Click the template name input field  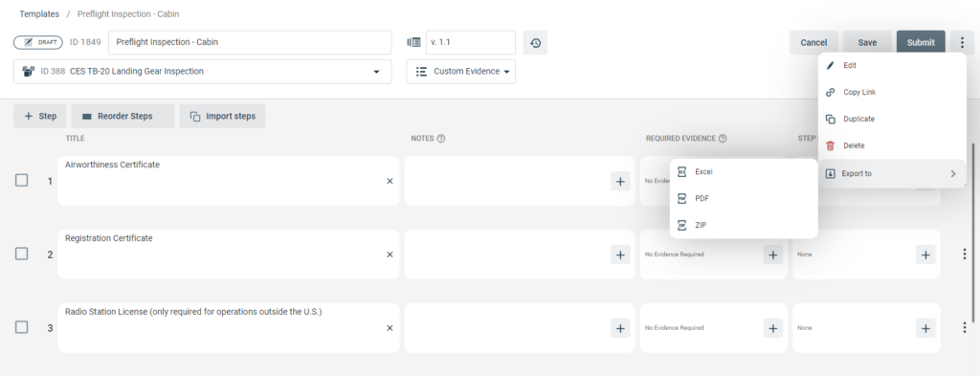tap(250, 42)
